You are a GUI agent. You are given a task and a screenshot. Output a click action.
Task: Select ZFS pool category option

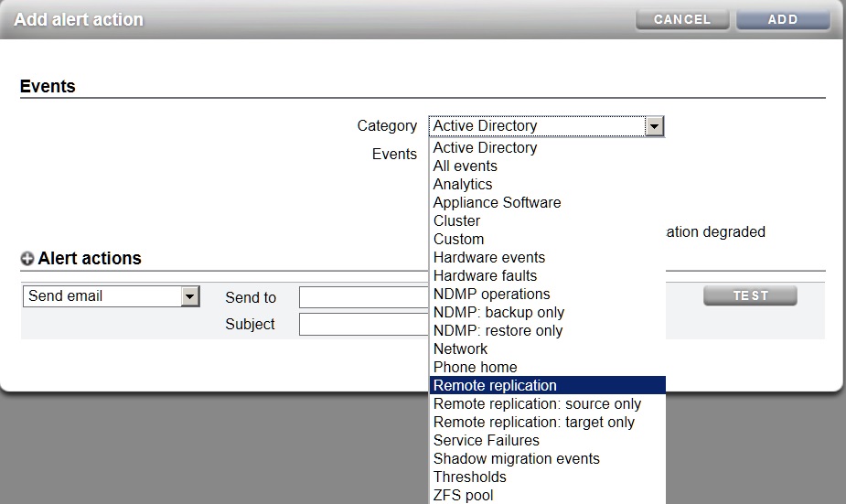click(x=548, y=496)
